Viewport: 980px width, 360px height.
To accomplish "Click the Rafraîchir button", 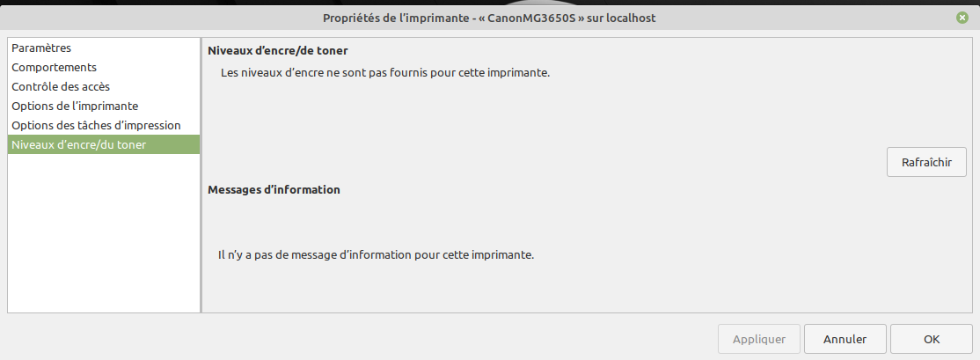I will coord(926,163).
